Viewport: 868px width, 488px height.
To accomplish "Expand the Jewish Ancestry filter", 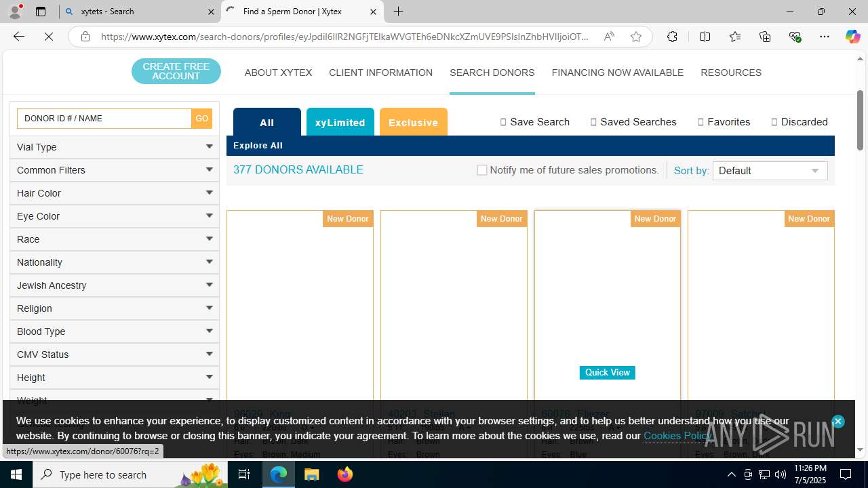I will click(x=115, y=285).
